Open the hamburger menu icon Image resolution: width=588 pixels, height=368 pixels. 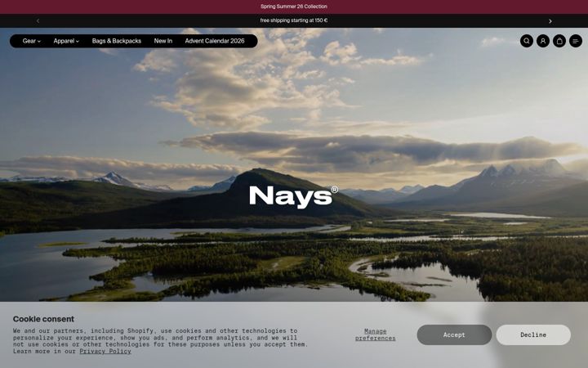(576, 41)
